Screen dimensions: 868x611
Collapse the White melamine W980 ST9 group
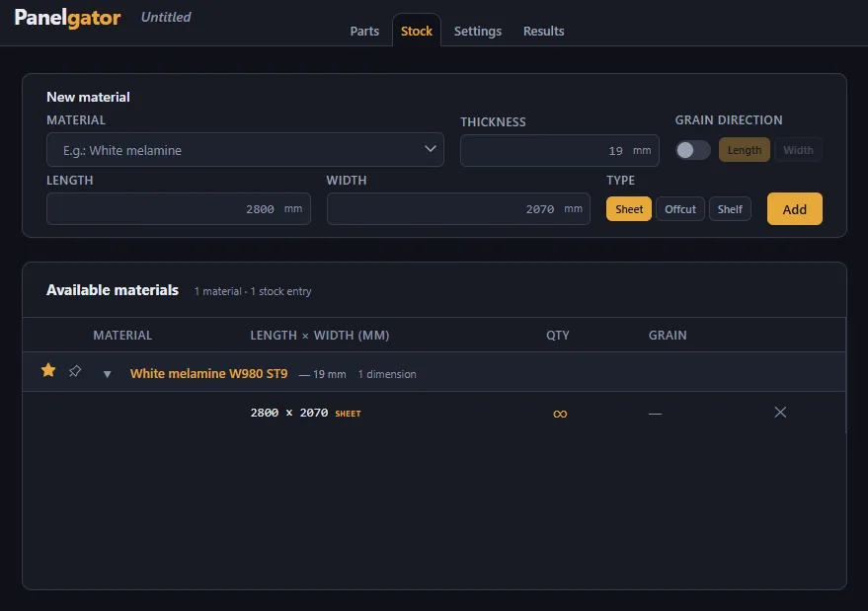click(x=108, y=374)
